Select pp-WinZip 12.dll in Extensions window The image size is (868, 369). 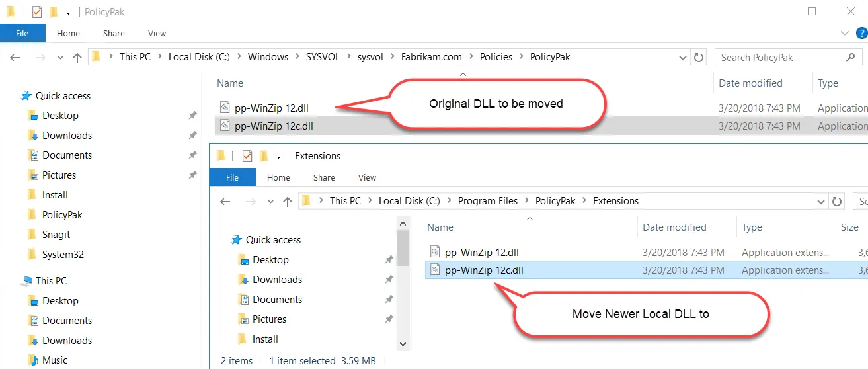pos(481,252)
